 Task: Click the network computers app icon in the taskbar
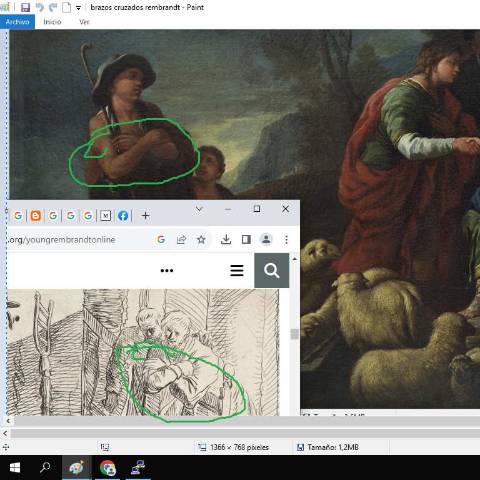click(x=138, y=467)
